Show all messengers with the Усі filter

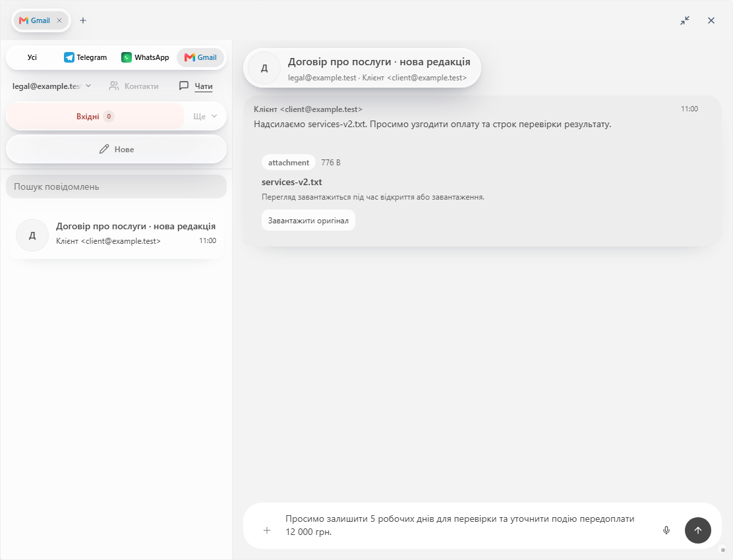coord(32,57)
